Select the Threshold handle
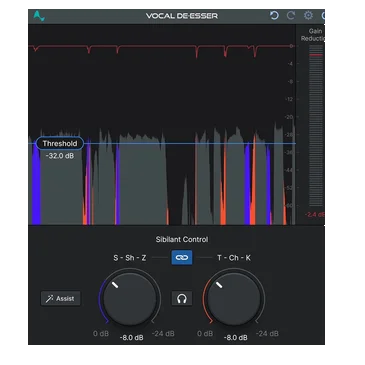Viewport: 365px width, 365px height. pos(60,144)
